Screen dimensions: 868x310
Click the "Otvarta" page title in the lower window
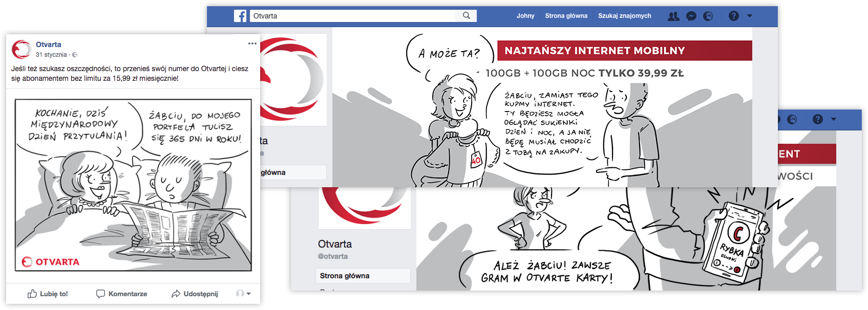pos(335,244)
